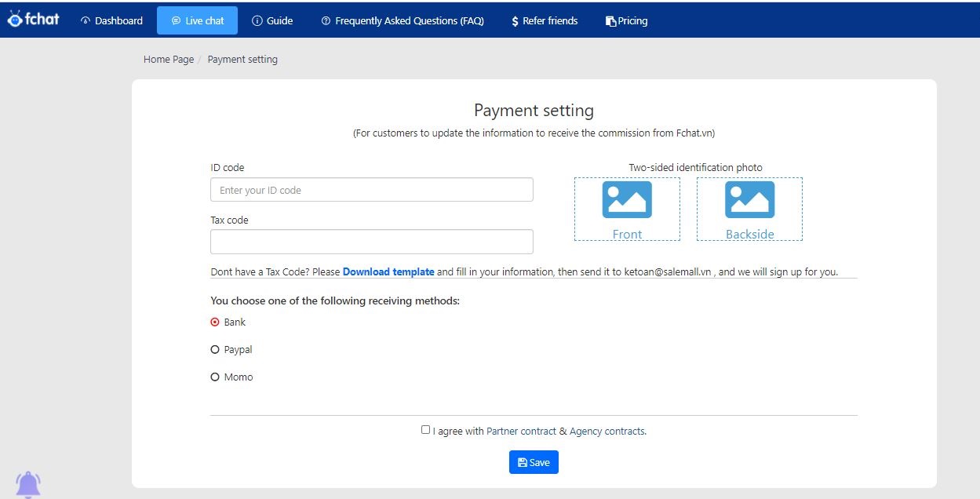
Task: Select the Paypal receiving method
Action: point(215,350)
